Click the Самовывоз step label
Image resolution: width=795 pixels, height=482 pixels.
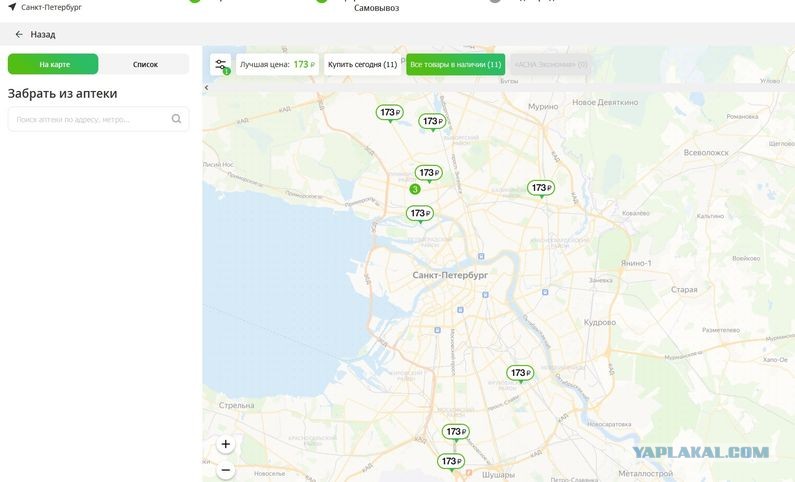(x=374, y=7)
